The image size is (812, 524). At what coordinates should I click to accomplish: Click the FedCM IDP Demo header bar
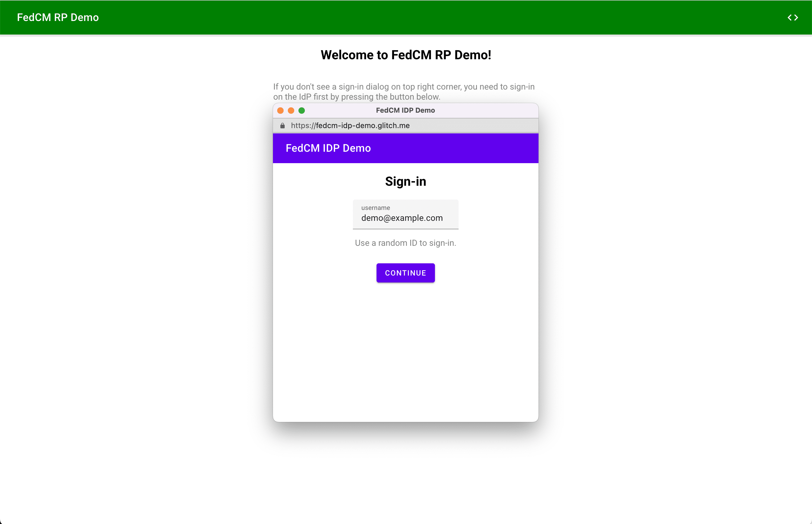(405, 148)
